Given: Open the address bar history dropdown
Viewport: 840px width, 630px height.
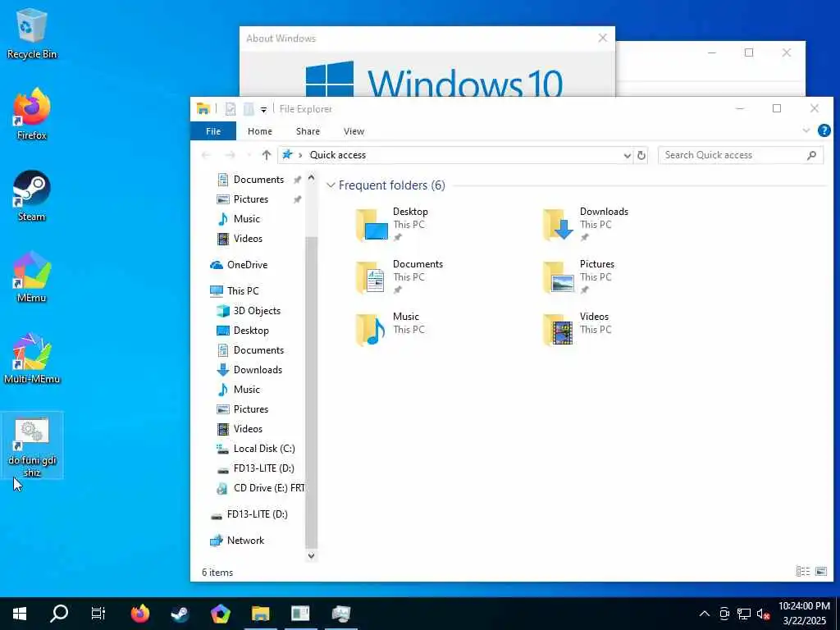Looking at the screenshot, I should (627, 155).
